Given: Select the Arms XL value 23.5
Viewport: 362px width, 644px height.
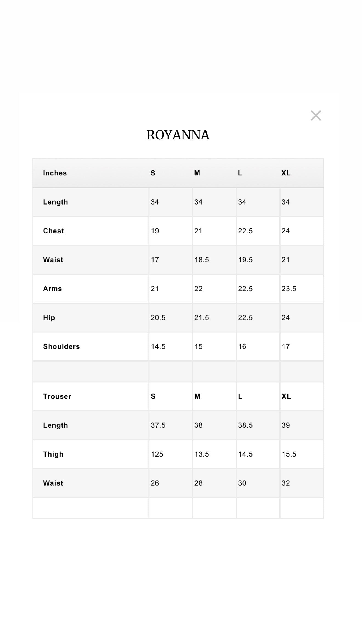Looking at the screenshot, I should click(x=289, y=289).
